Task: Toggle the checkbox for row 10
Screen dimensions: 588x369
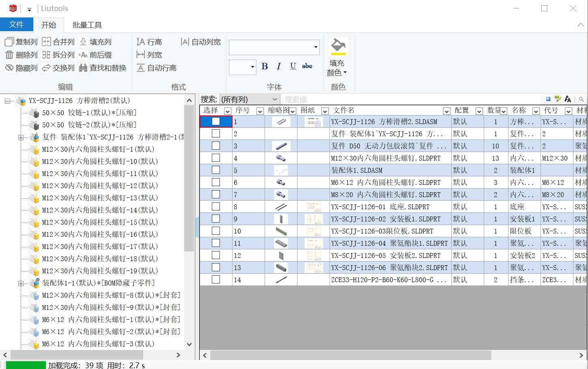Action: [x=216, y=231]
